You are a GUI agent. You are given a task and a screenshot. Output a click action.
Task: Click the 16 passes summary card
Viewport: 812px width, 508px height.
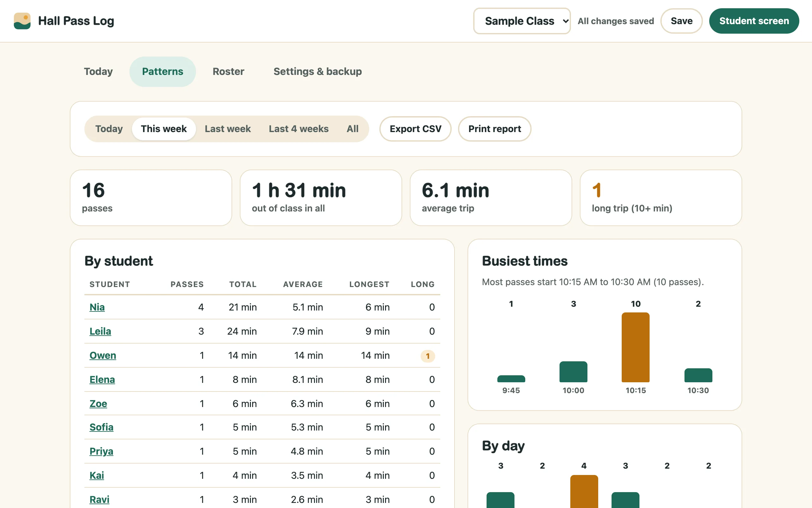point(151,198)
